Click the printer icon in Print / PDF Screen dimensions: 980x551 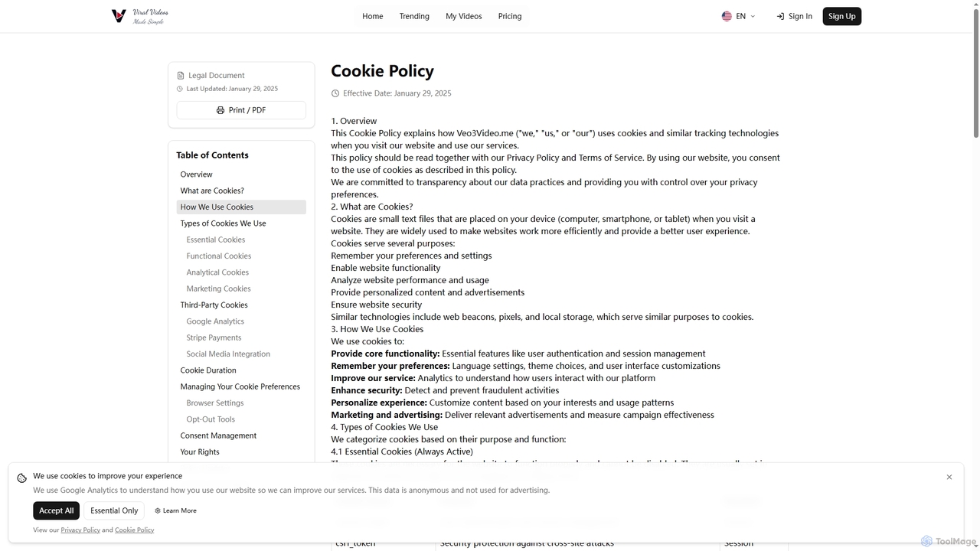coord(220,110)
